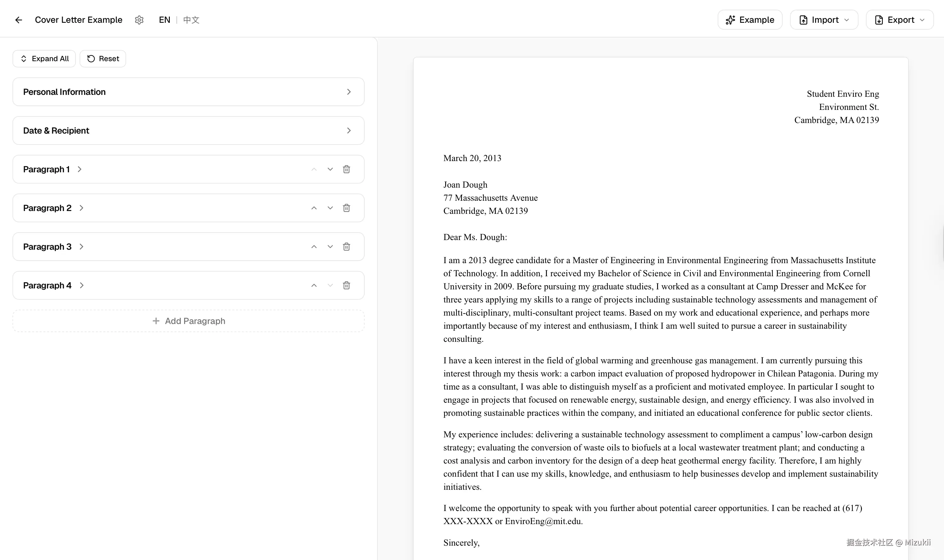Image resolution: width=944 pixels, height=560 pixels.
Task: Delete Paragraph 4 with trash icon
Action: tap(347, 286)
